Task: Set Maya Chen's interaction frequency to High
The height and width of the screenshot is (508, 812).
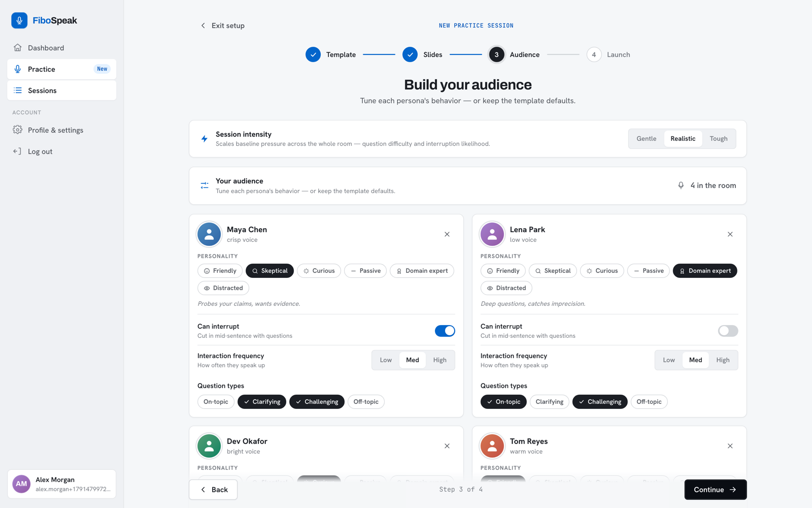Action: click(440, 360)
